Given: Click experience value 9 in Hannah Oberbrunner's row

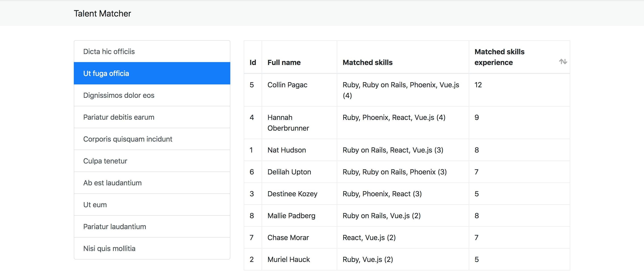Looking at the screenshot, I should (x=477, y=117).
